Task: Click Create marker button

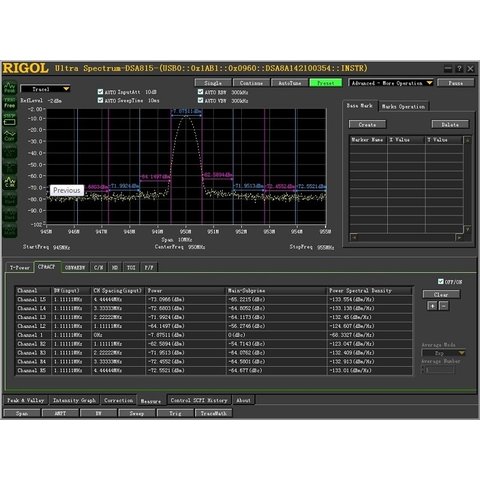Action: (x=367, y=124)
